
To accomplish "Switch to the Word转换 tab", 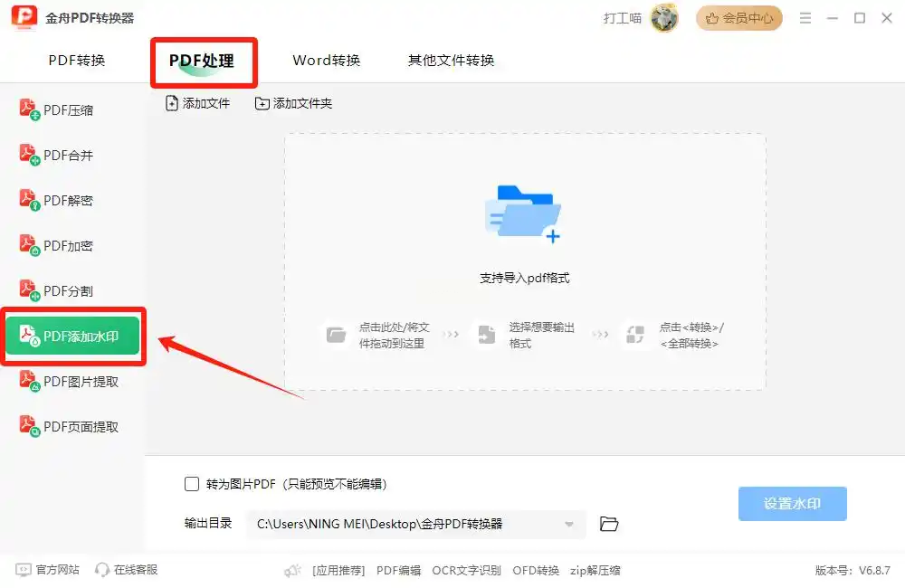I will [x=326, y=60].
